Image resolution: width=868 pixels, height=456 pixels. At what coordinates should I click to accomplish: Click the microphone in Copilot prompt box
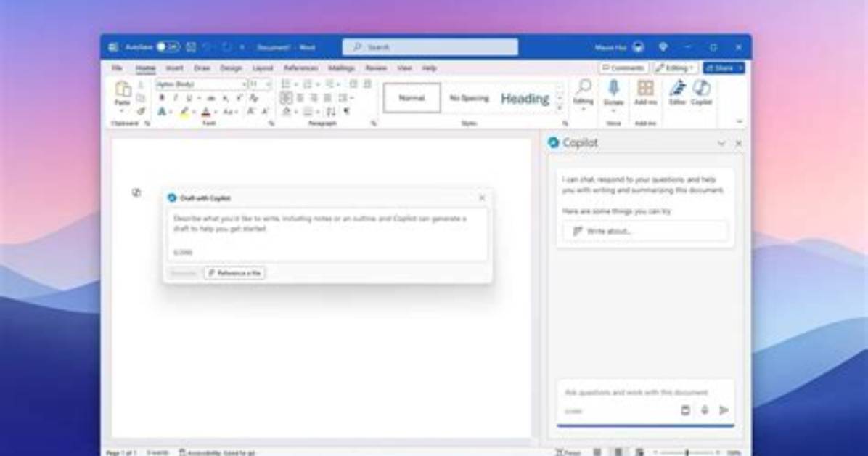pyautogui.click(x=705, y=410)
